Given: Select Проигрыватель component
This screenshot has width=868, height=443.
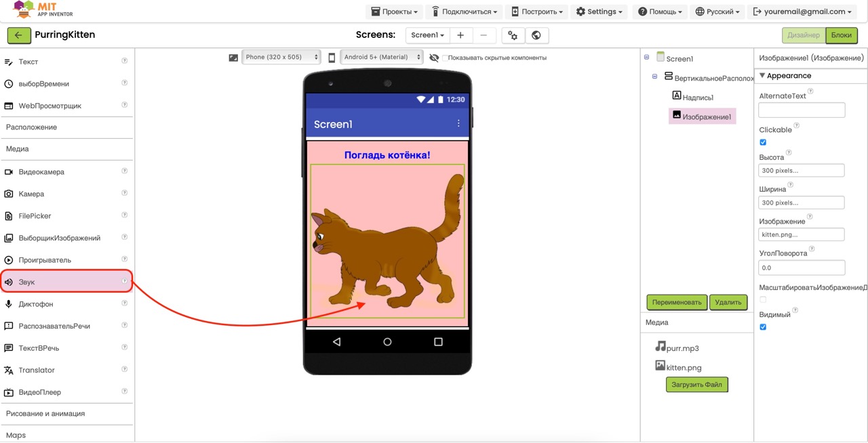Looking at the screenshot, I should [66, 260].
